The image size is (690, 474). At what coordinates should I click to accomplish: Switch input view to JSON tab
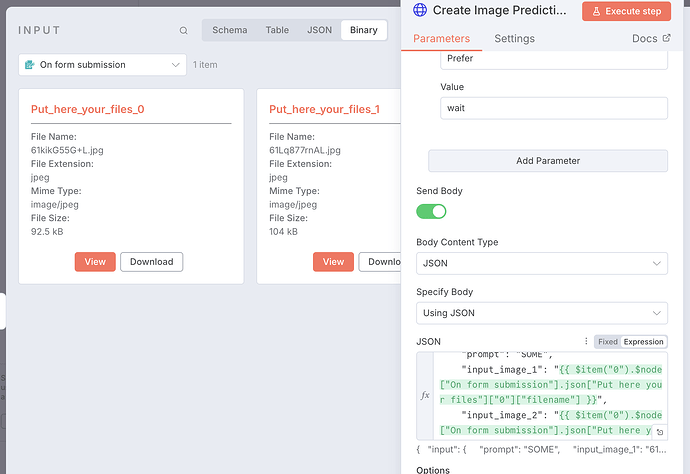319,30
